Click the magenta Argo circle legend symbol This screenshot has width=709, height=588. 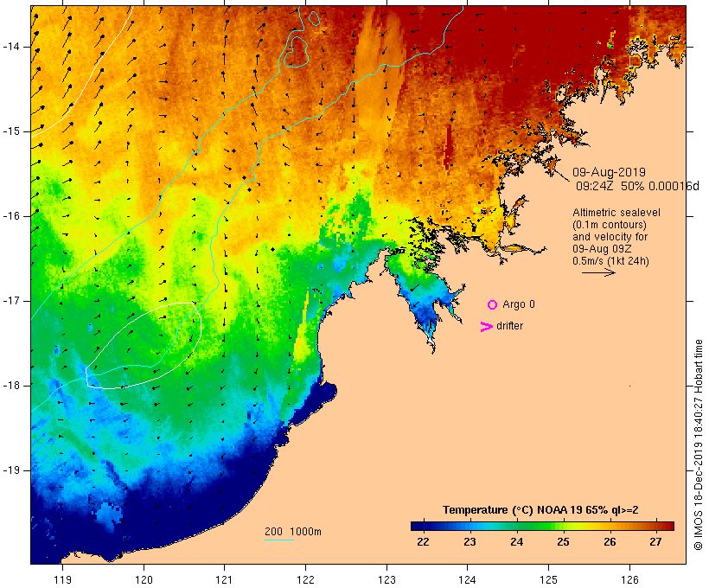493,305
